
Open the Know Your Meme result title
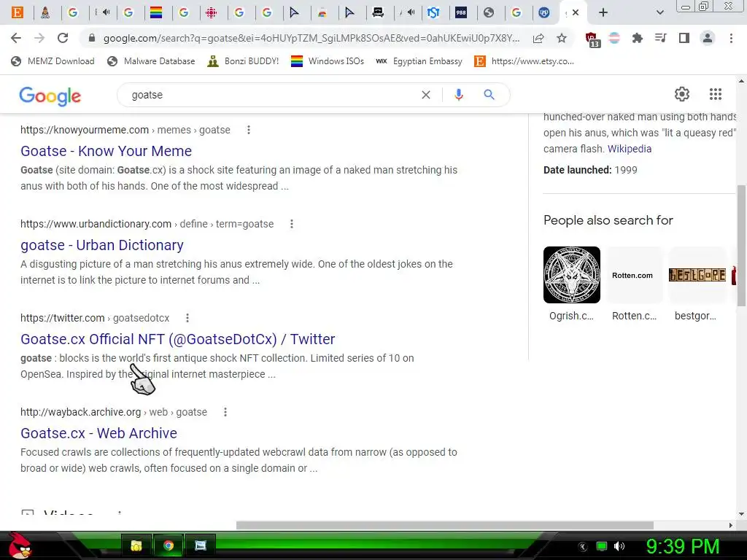(107, 151)
